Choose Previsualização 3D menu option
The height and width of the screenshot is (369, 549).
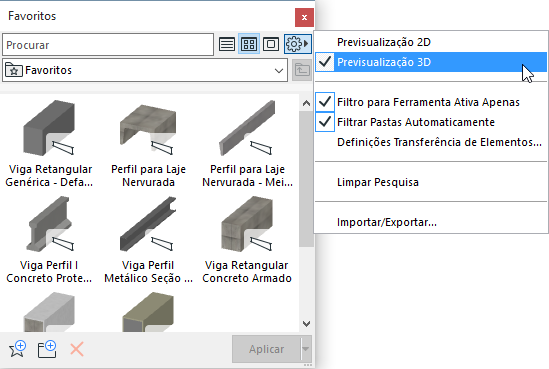pyautogui.click(x=431, y=62)
